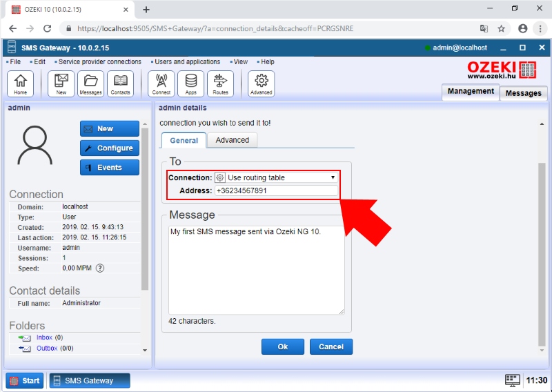Image resolution: width=552 pixels, height=392 pixels.
Task: Click the '0,00 MPM' speed value
Action: pos(77,268)
